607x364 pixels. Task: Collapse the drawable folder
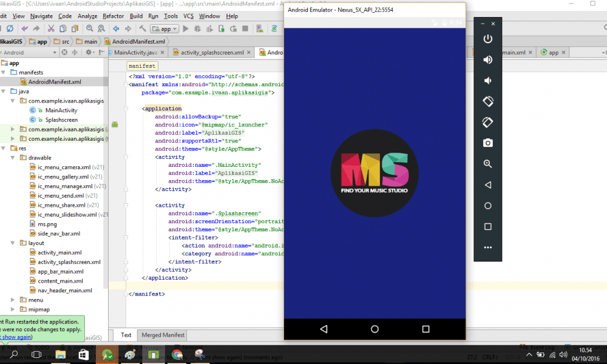(x=13, y=157)
